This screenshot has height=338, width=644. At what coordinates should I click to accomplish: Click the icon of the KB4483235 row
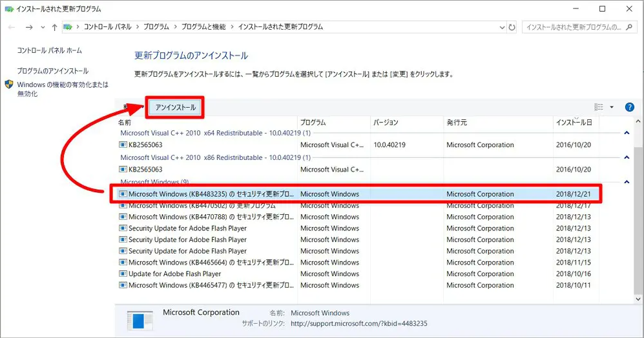pyautogui.click(x=123, y=194)
